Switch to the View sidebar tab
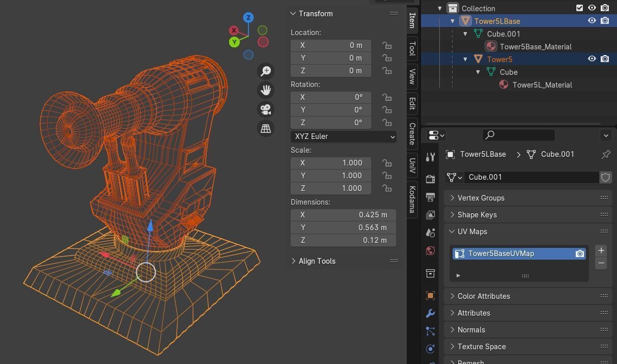The image size is (617, 364). point(412,77)
